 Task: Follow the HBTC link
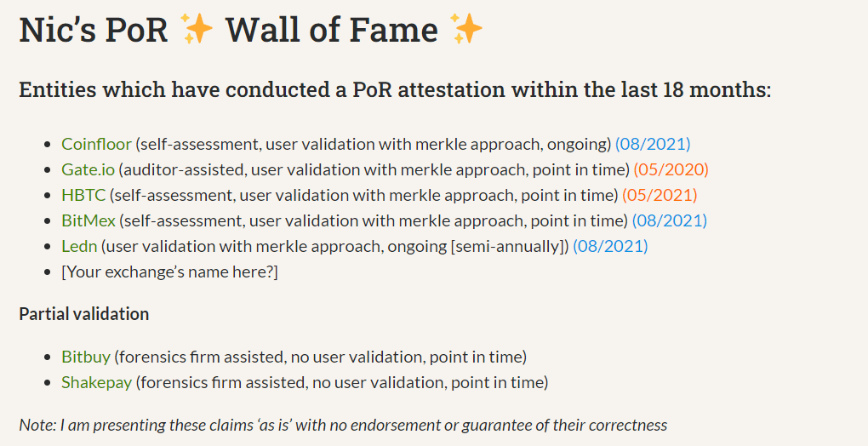83,195
